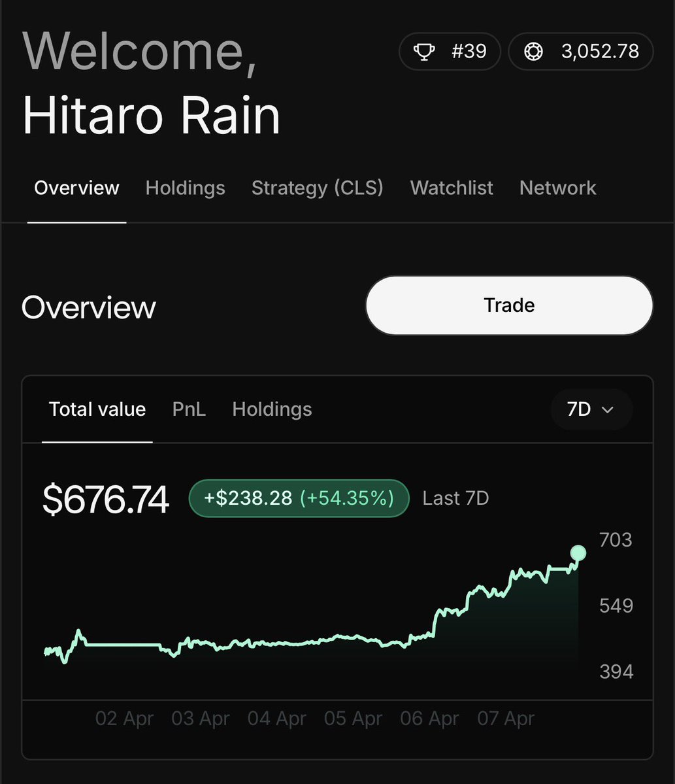Select the Total value chart view
The width and height of the screenshot is (675, 784).
click(x=97, y=409)
